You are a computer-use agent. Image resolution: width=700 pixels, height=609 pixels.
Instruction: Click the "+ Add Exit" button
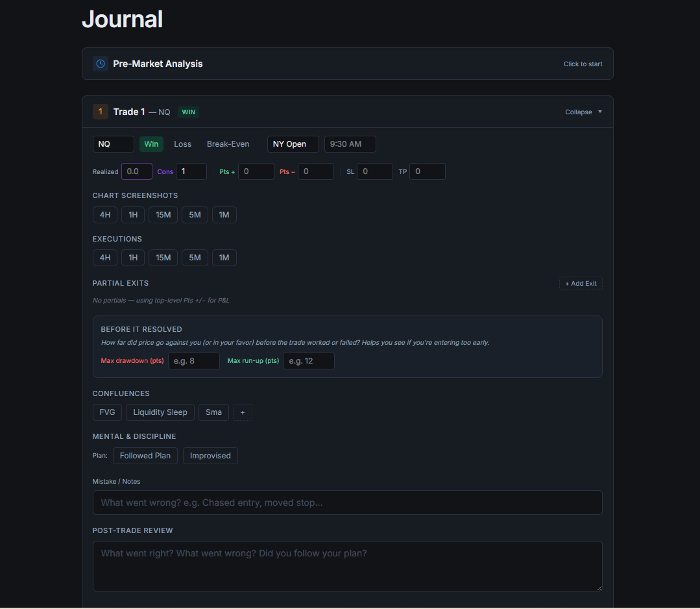pyautogui.click(x=580, y=283)
